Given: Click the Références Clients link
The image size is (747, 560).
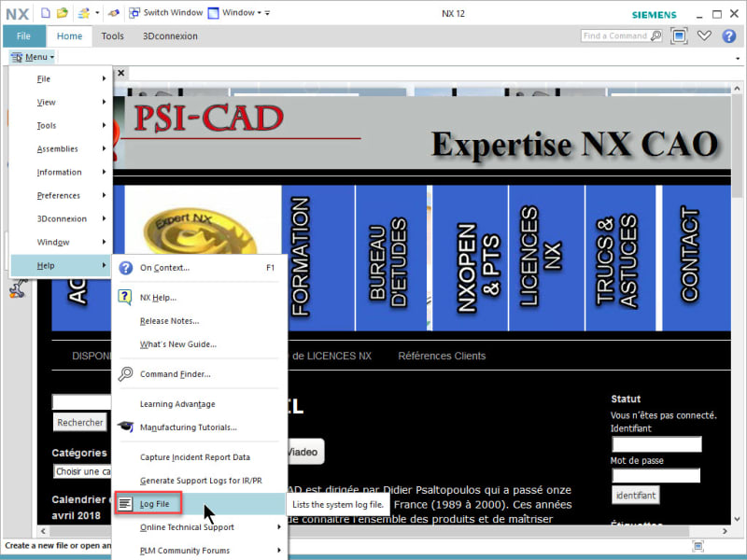Looking at the screenshot, I should pos(442,356).
